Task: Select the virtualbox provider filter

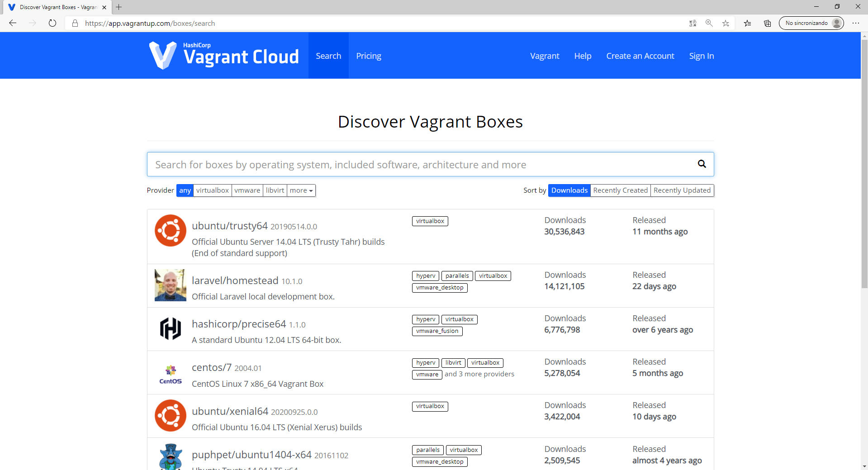Action: [213, 190]
